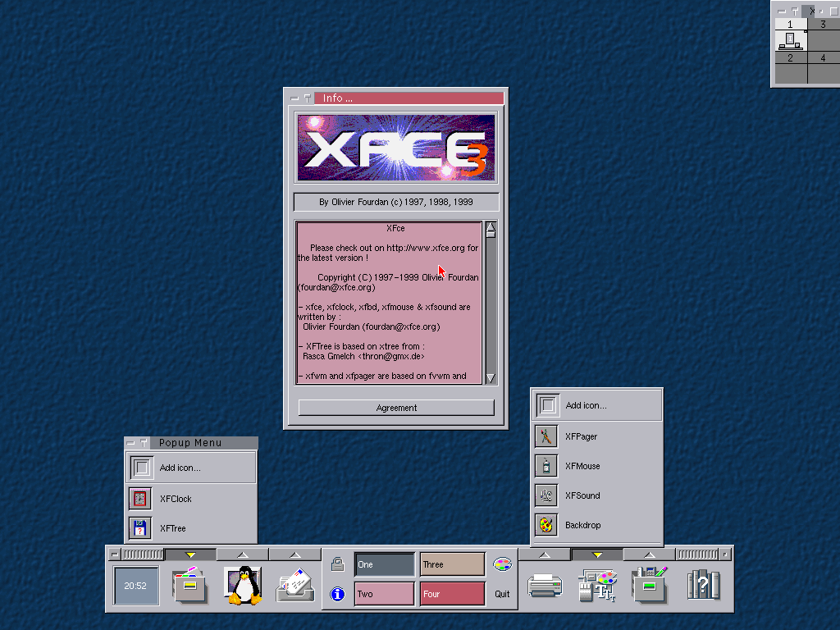Switch to desktop One on the panel
The height and width of the screenshot is (630, 840).
pos(385,564)
